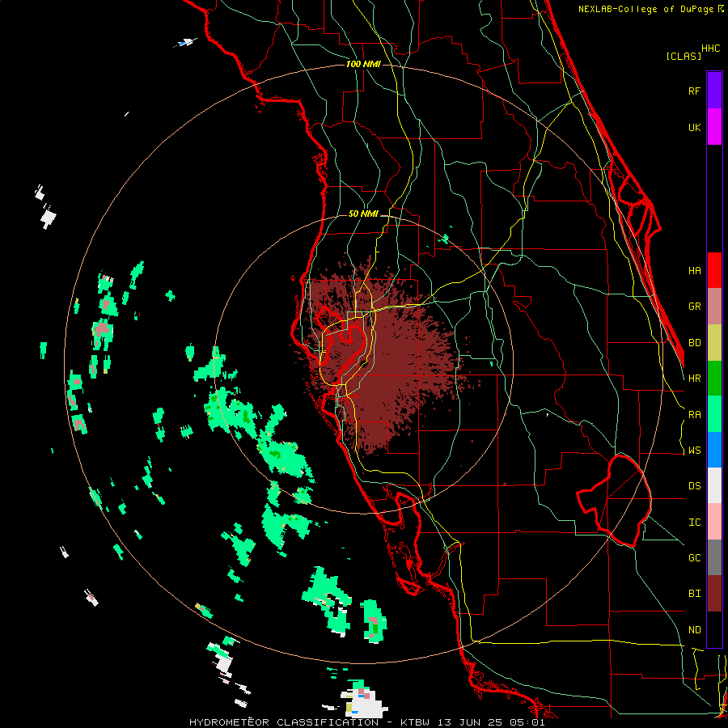Click the Hydrometeor Classification KTBW timestamp caption
This screenshot has height=728, width=728.
pos(366,722)
